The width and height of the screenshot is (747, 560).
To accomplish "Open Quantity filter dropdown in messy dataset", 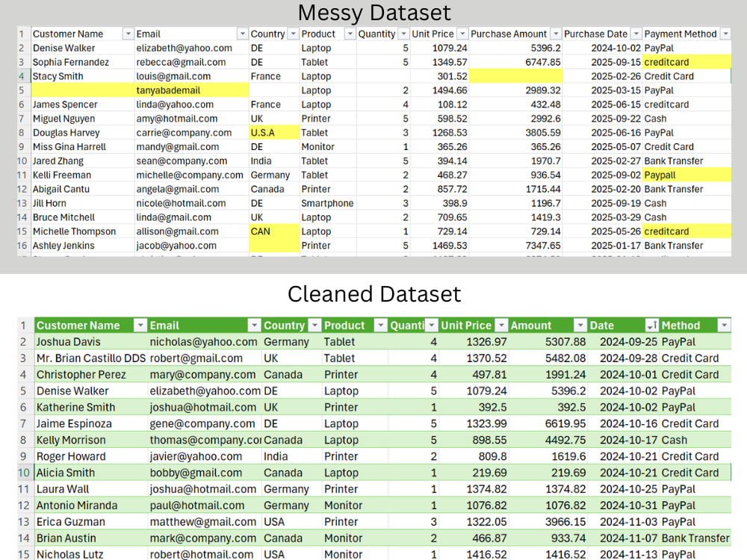I will coord(403,34).
